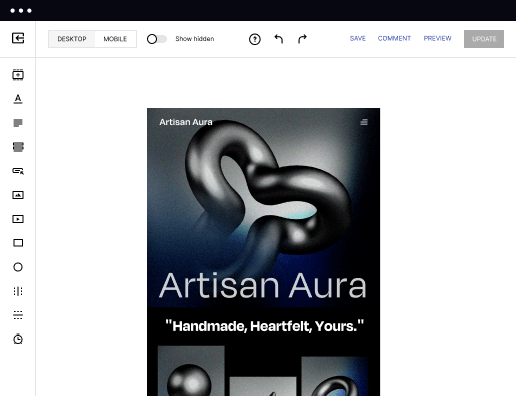The width and height of the screenshot is (516, 396).
Task: Insert a vertical divider line icon
Action: 18,291
